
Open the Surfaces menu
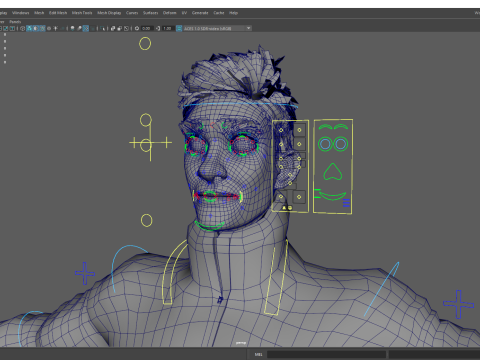click(x=150, y=13)
